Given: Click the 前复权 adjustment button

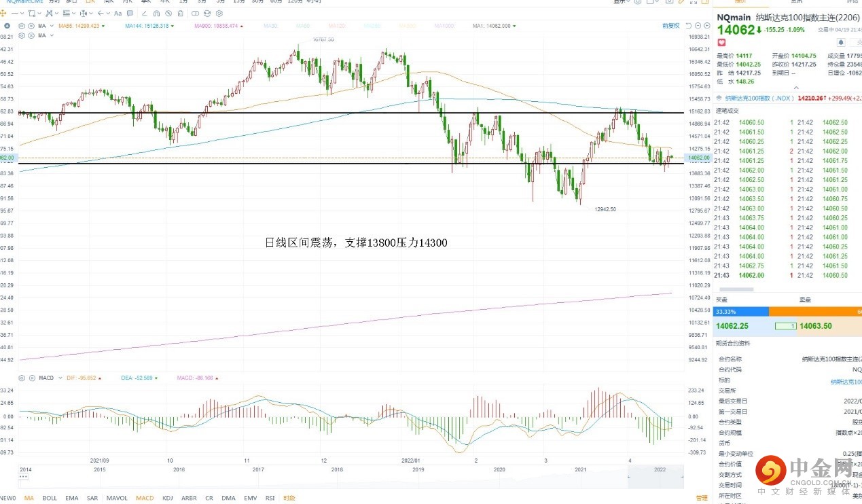Looking at the screenshot, I should pos(670,26).
